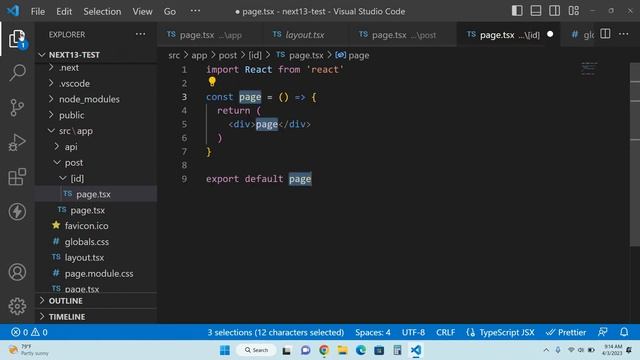Click the 3 selections status text
This screenshot has width=640, height=360.
pos(276,332)
